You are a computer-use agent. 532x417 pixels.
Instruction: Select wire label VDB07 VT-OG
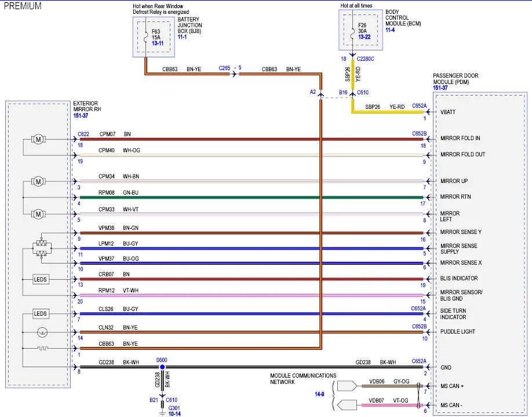(x=388, y=401)
